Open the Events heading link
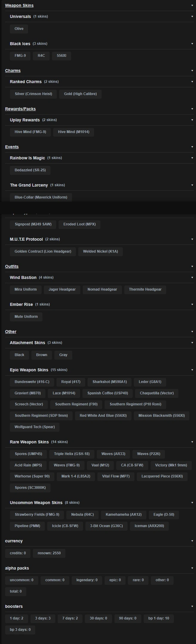 (12, 147)
